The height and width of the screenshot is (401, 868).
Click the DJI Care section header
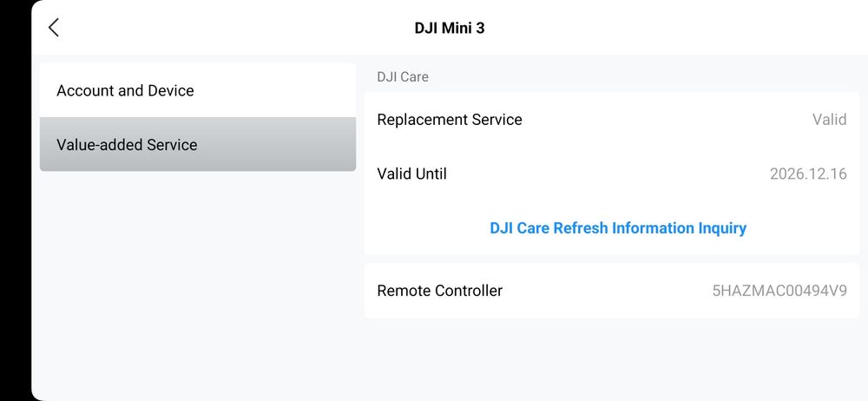tap(403, 76)
